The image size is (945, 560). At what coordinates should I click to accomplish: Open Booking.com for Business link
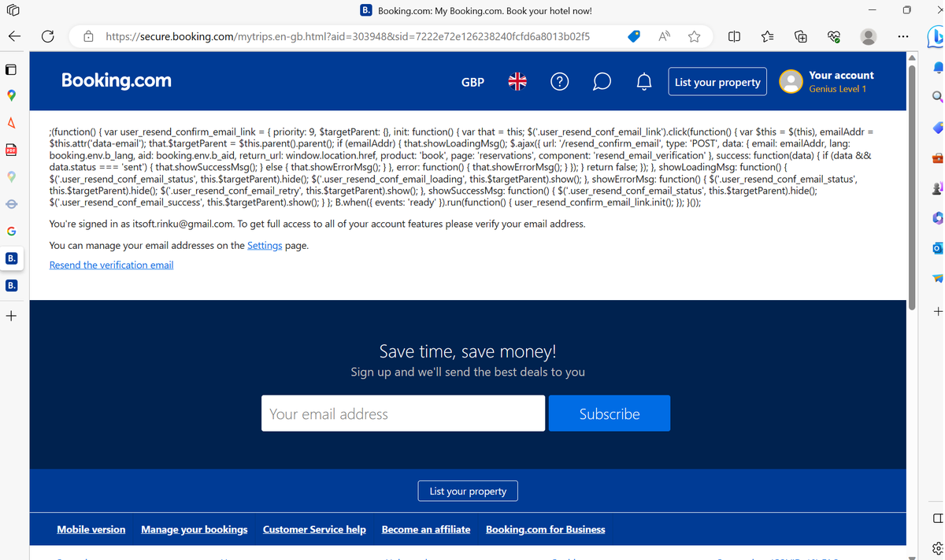546,529
